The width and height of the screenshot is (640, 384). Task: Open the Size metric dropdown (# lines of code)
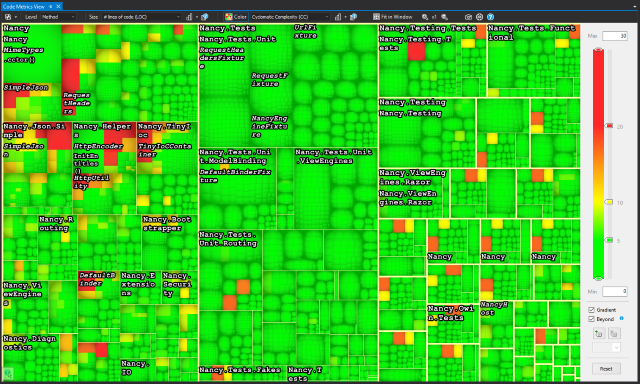click(141, 17)
